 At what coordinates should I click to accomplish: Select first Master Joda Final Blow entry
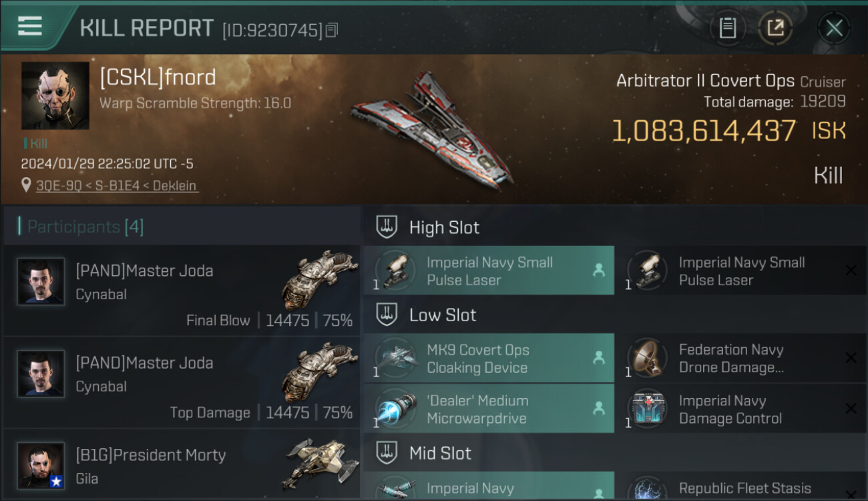pos(182,291)
